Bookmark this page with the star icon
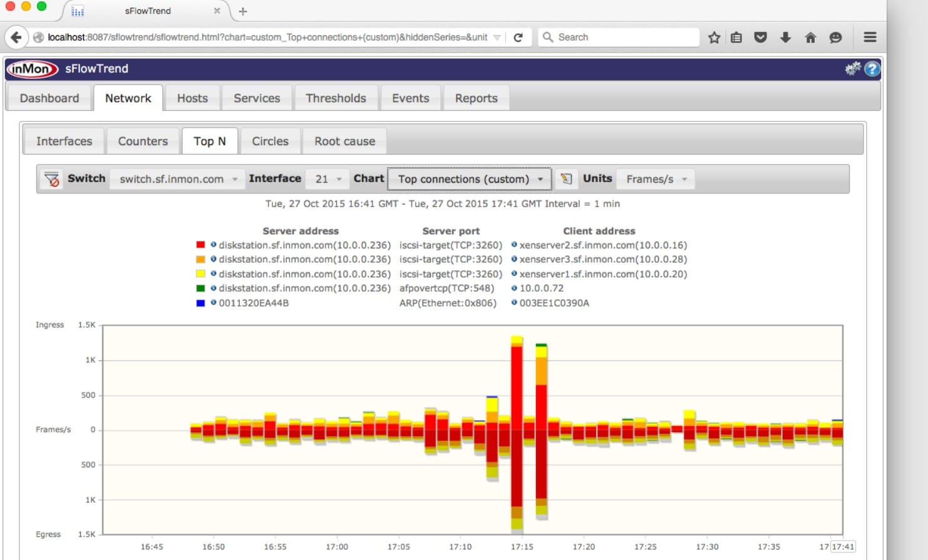The height and width of the screenshot is (560, 928). pyautogui.click(x=714, y=38)
